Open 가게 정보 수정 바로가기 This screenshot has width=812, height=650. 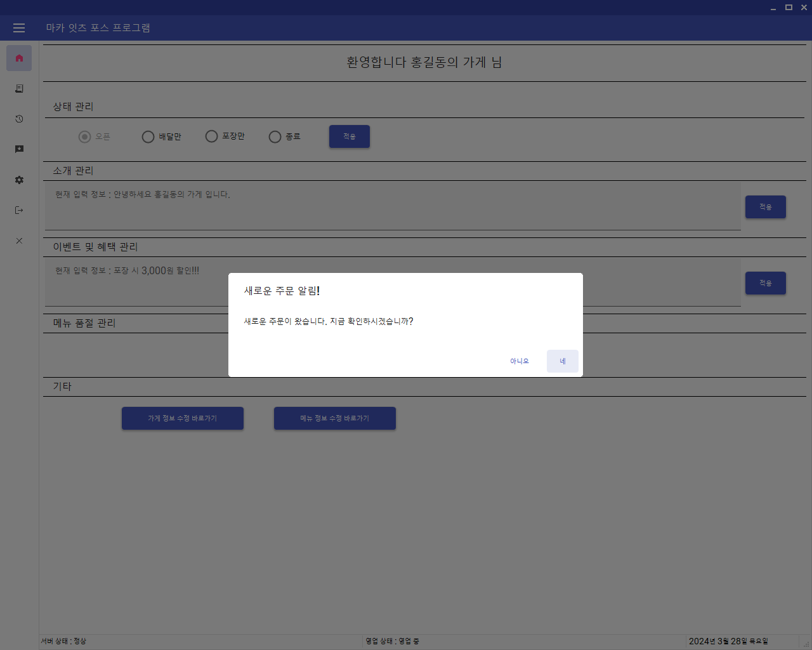(x=183, y=418)
